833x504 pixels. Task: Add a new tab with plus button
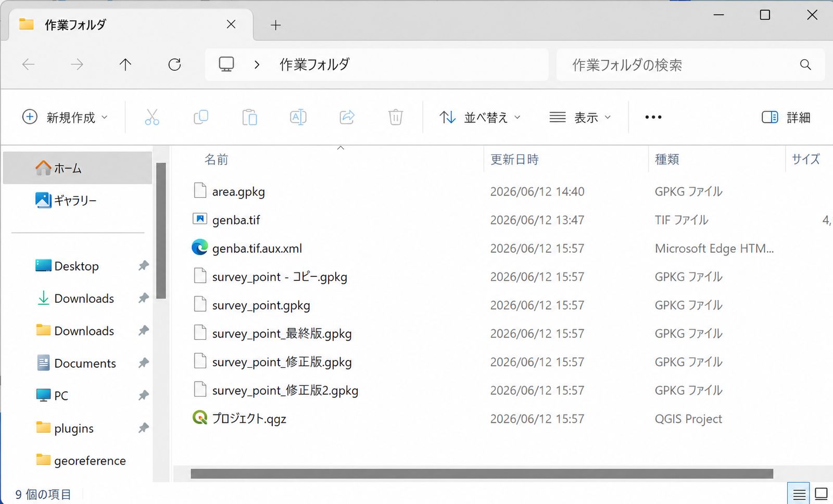point(275,25)
